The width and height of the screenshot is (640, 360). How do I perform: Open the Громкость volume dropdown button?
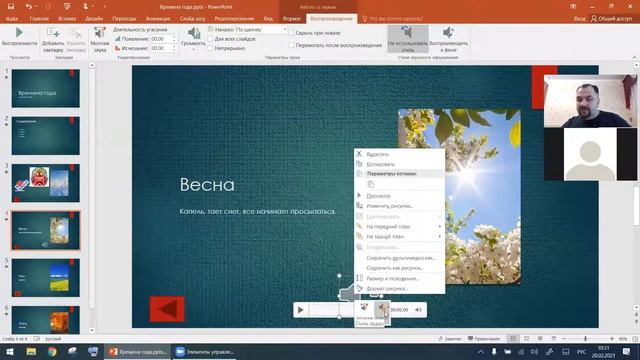193,39
